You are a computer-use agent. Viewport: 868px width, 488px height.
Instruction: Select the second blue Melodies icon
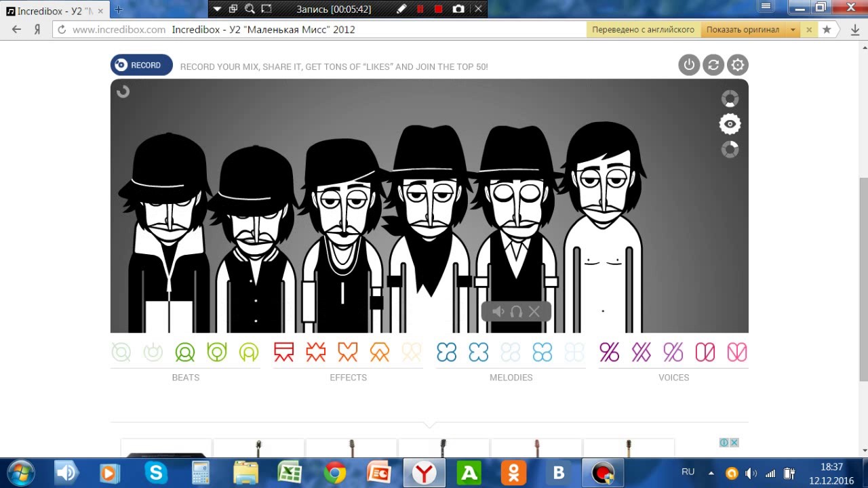tap(479, 352)
